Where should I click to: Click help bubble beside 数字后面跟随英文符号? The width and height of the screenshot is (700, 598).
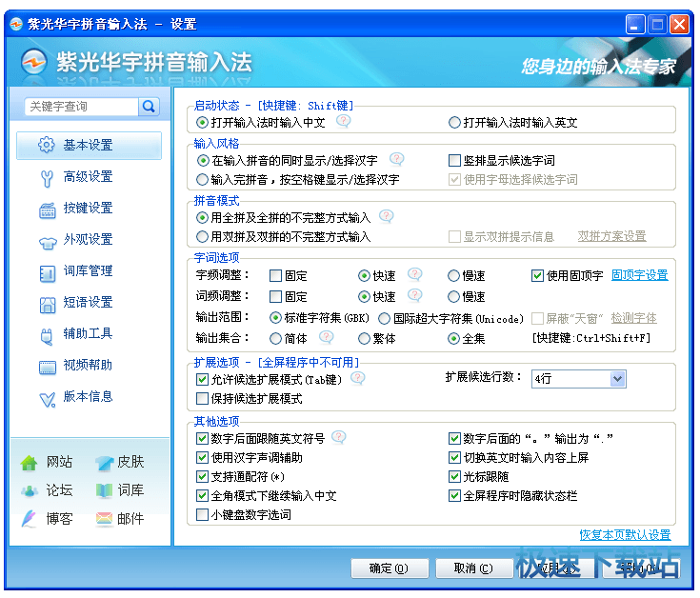[x=339, y=437]
